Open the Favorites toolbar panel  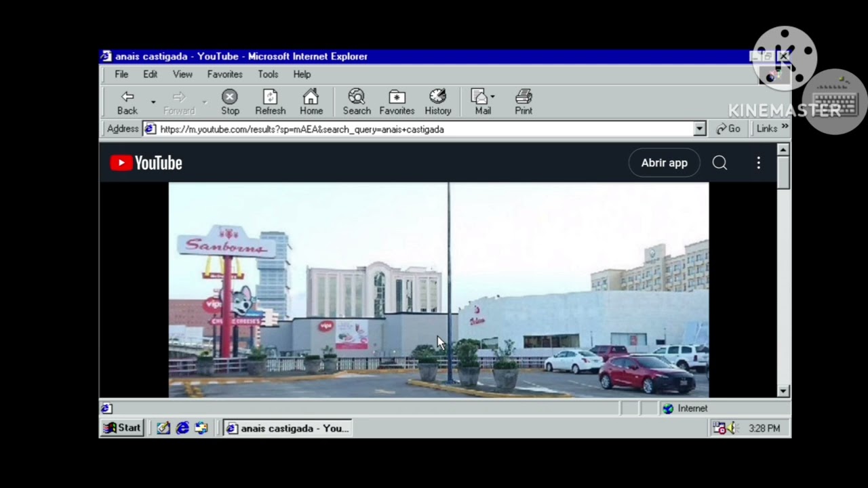click(x=397, y=102)
